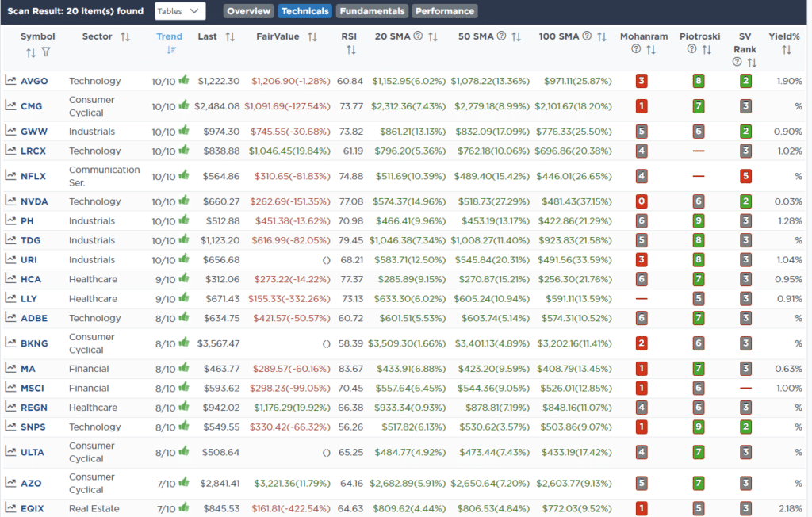The image size is (812, 517).
Task: Open the chart icon for AVGO
Action: pyautogui.click(x=10, y=80)
